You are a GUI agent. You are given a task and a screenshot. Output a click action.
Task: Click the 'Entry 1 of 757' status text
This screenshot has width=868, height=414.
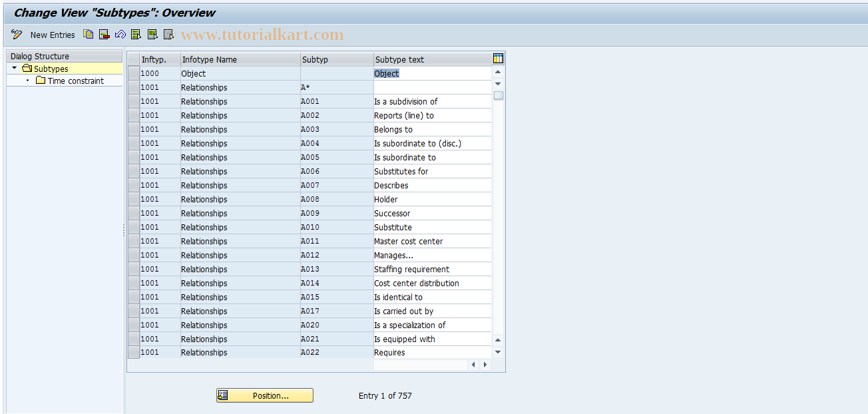tap(385, 395)
